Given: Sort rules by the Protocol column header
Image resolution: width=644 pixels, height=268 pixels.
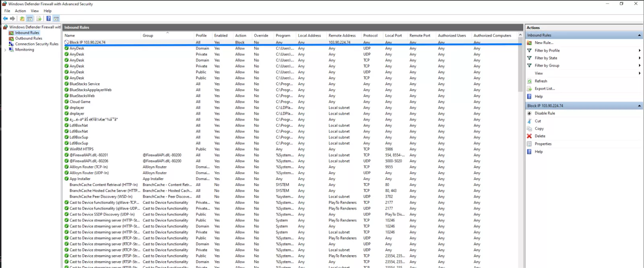Looking at the screenshot, I should pyautogui.click(x=370, y=35).
